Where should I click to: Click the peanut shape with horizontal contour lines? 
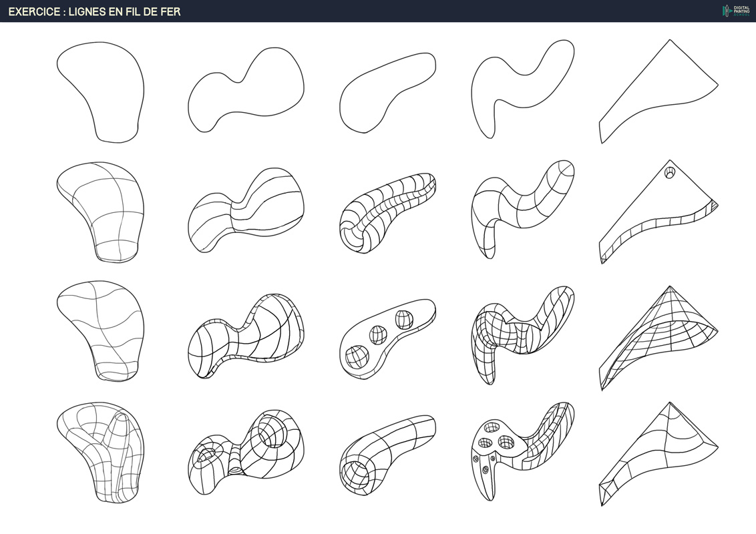(x=245, y=210)
